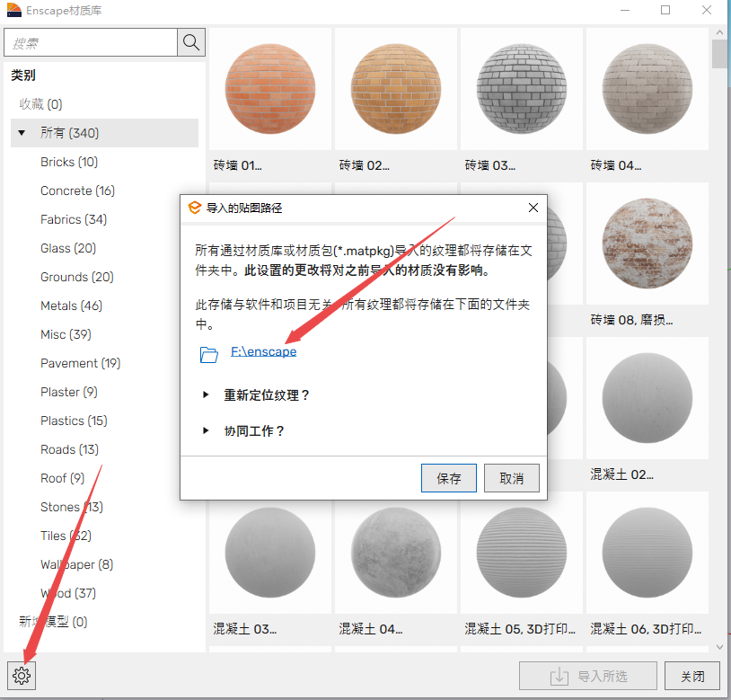Viewport: 731px width, 700px height.
Task: Select the 砖墙 01 material thumbnail
Action: pos(269,90)
